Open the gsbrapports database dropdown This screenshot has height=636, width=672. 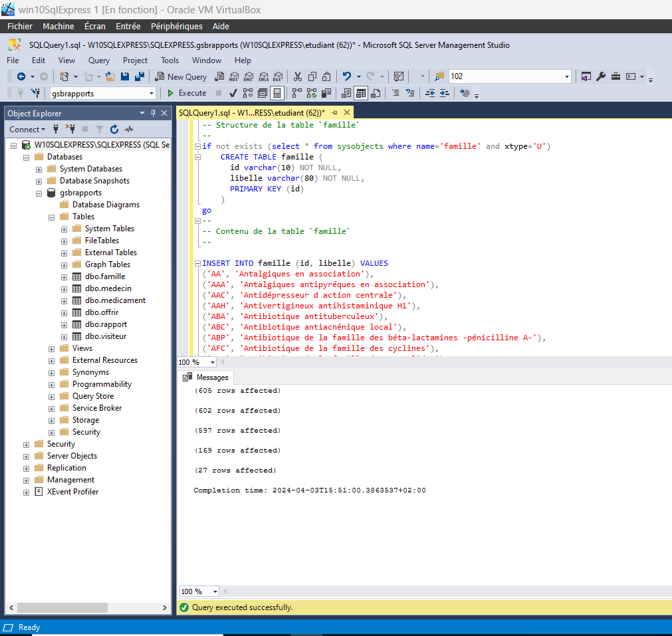152,94
